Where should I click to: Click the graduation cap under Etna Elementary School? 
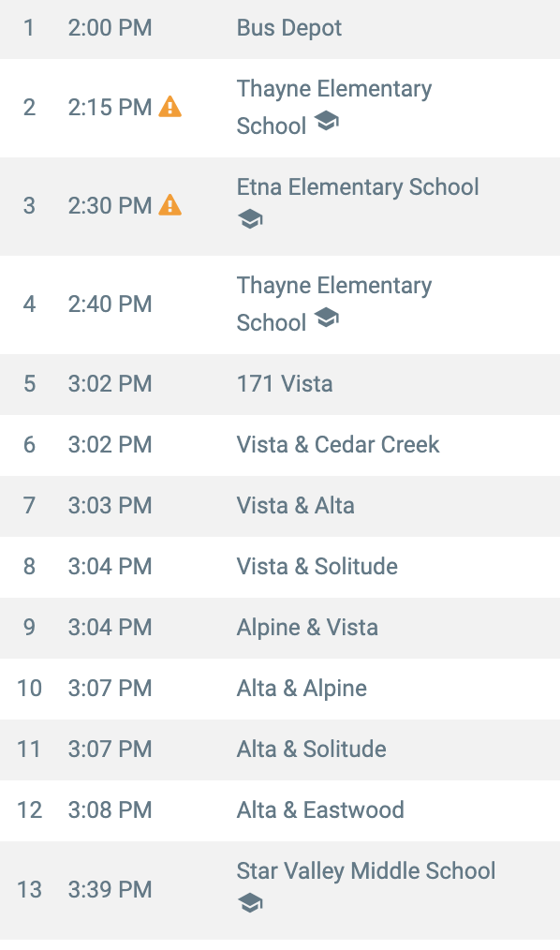pos(250,218)
